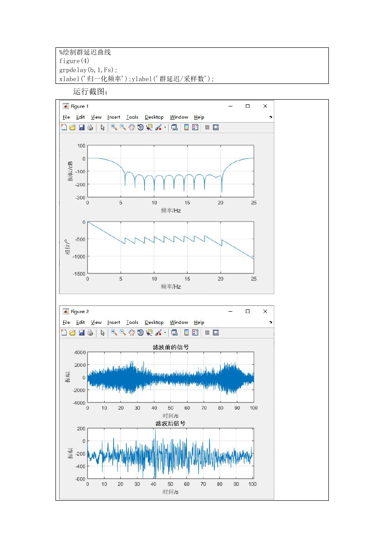Click New Figure icon in Figure 2 toolbar
This screenshot has height=554, width=392.
[64, 332]
